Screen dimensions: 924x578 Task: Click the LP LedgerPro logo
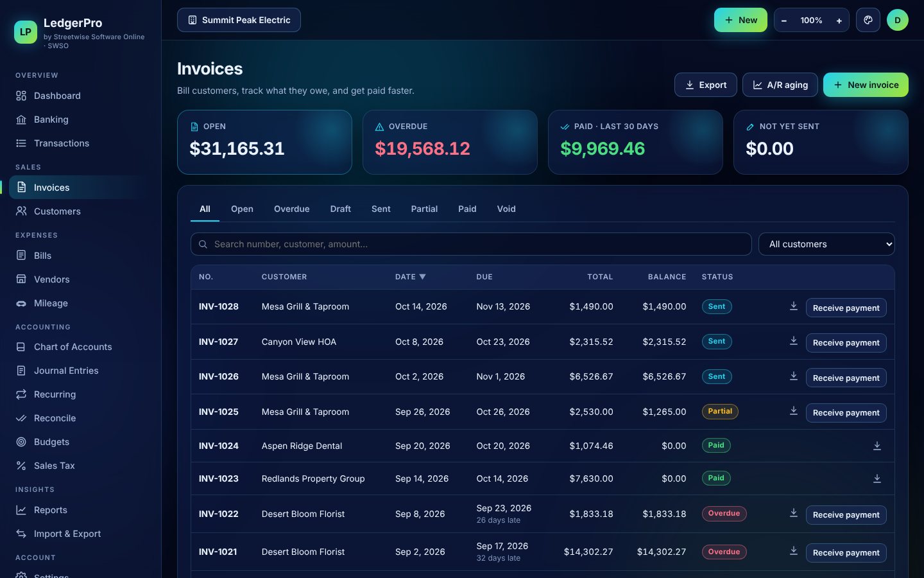(x=26, y=31)
